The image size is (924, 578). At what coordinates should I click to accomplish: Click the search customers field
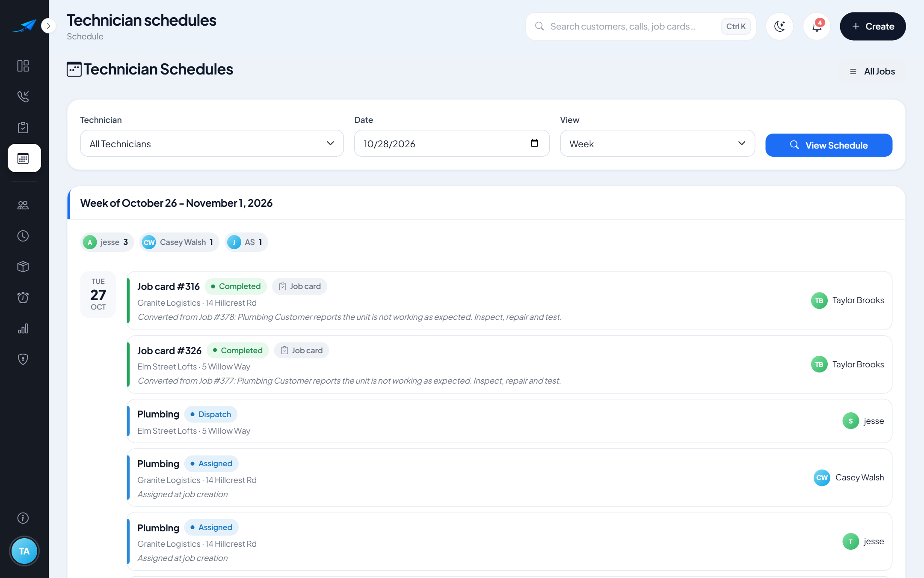click(641, 26)
